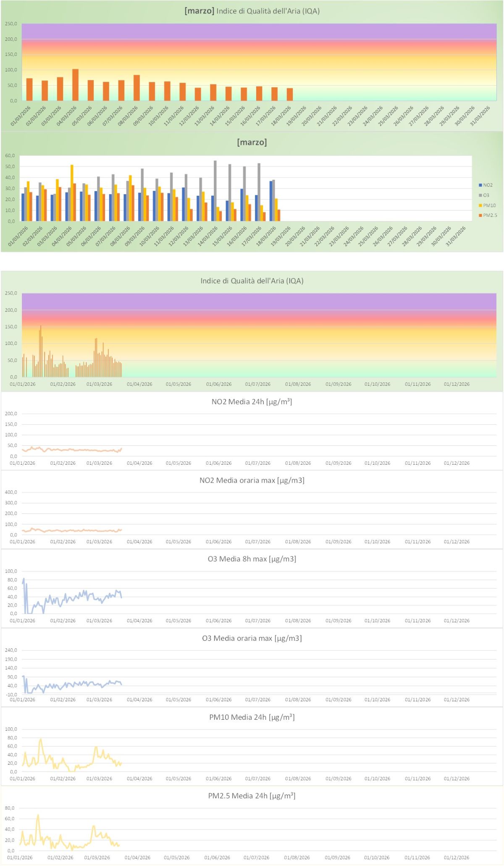The width and height of the screenshot is (504, 866).
Task: Select the 01/06/2026 label under PM10 chart
Action: pos(218,779)
